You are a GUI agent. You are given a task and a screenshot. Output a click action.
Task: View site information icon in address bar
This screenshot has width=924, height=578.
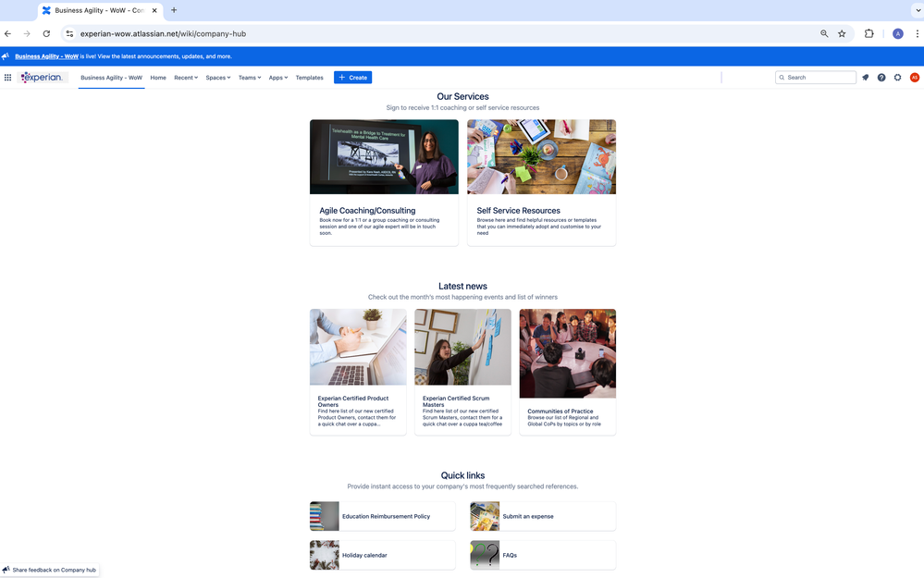(x=69, y=33)
